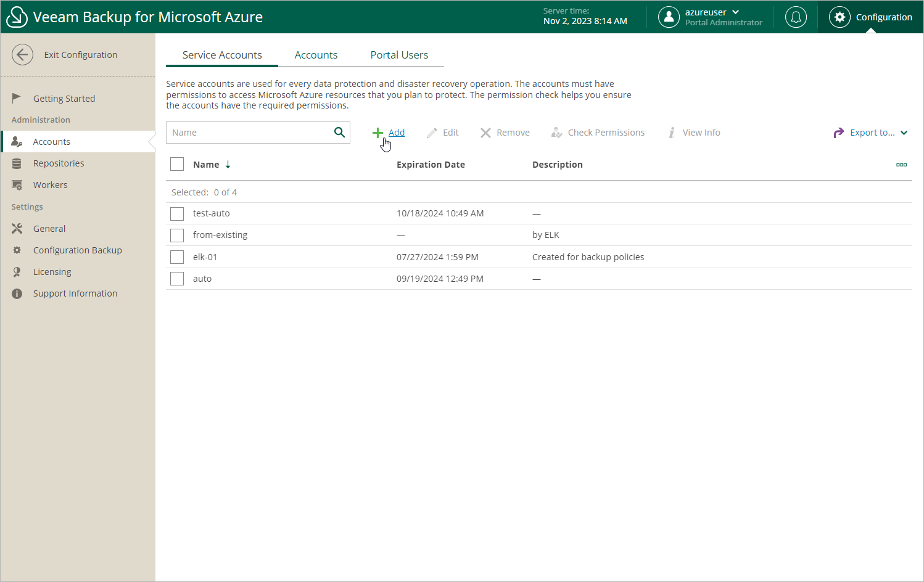Switch to the Portal Users tab
This screenshot has width=924, height=582.
click(399, 55)
